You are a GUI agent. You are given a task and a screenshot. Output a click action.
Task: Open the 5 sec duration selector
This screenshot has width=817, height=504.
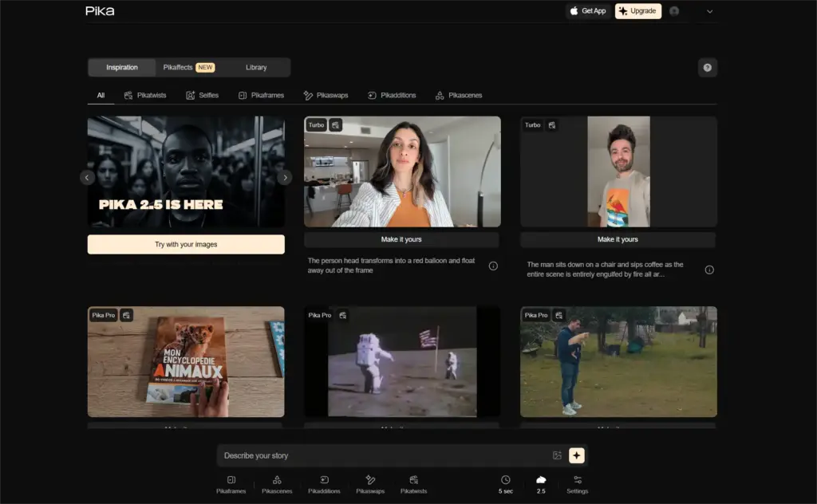pyautogui.click(x=506, y=480)
